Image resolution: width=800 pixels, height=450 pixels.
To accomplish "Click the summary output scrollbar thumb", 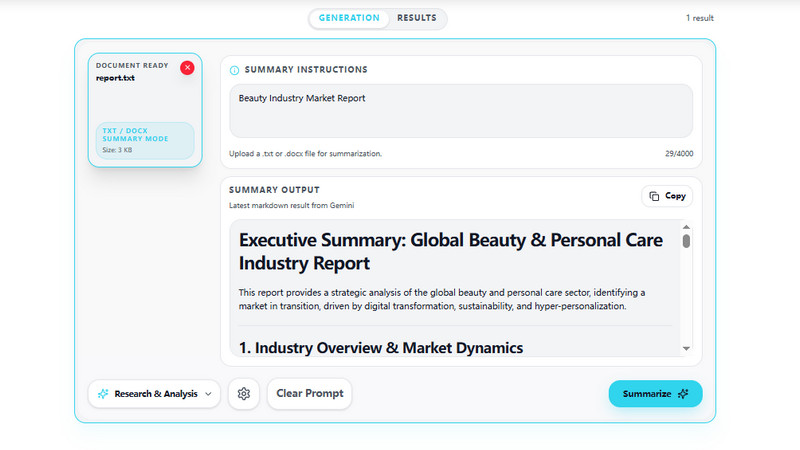I will (686, 241).
